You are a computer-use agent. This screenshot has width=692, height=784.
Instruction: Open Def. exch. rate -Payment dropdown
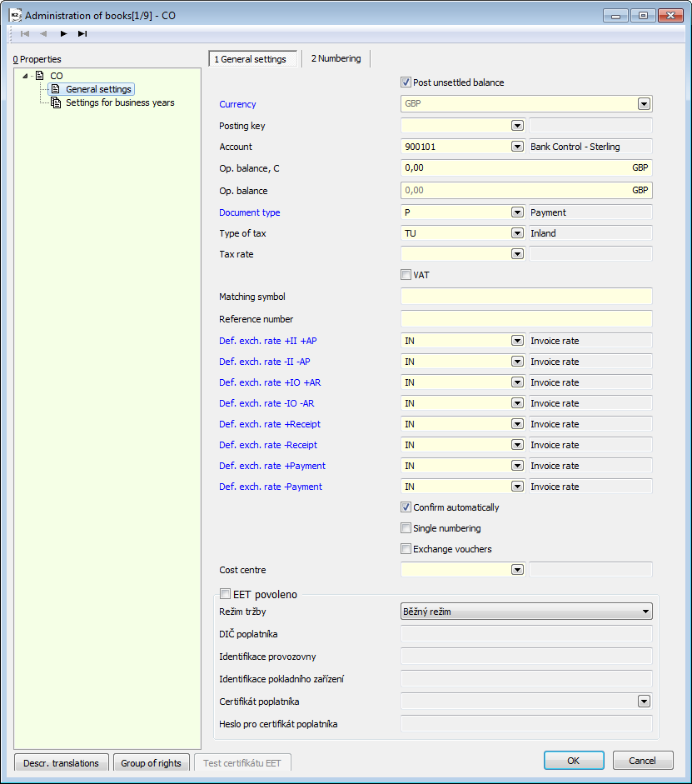pyautogui.click(x=518, y=487)
